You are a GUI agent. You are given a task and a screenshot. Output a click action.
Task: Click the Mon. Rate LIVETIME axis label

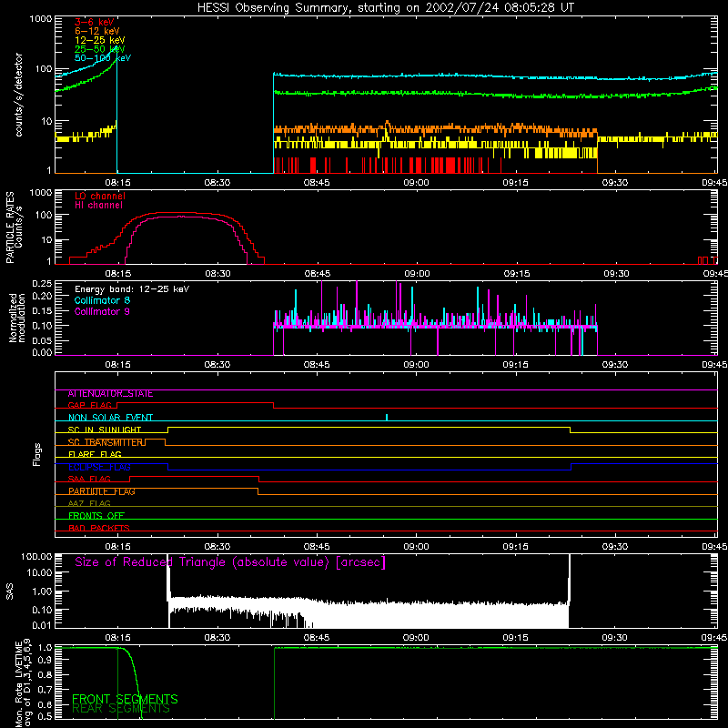(24, 683)
